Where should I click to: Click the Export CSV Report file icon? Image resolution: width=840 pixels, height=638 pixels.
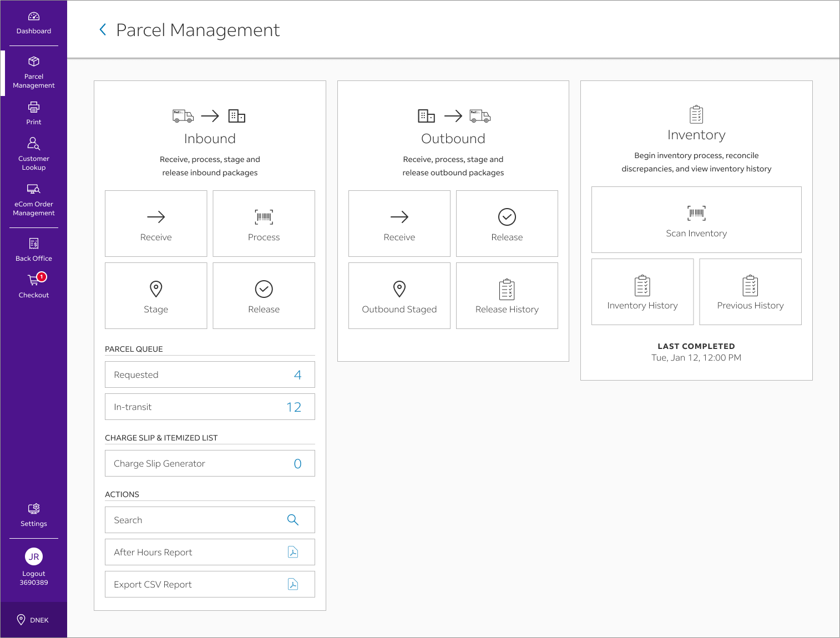pos(293,584)
